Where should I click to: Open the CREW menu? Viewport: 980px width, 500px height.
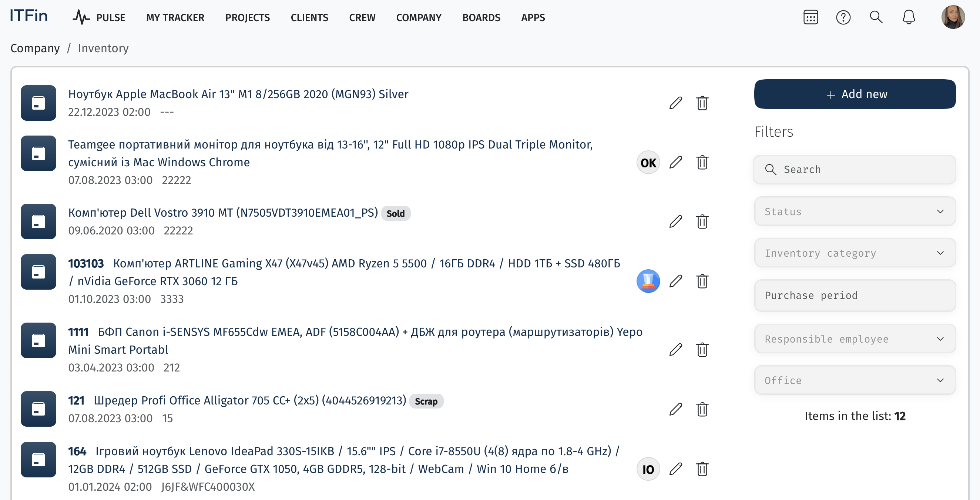(362, 17)
